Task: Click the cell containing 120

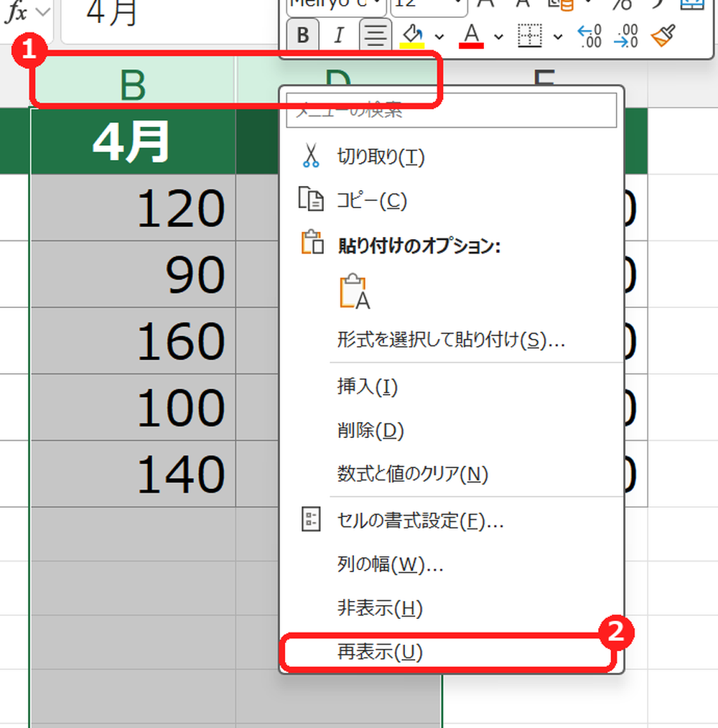Action: pyautogui.click(x=134, y=207)
